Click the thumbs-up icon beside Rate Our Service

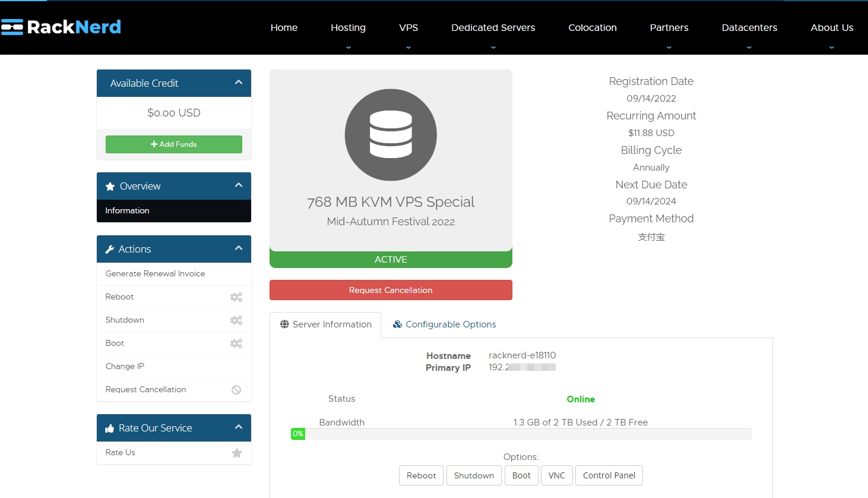click(110, 428)
